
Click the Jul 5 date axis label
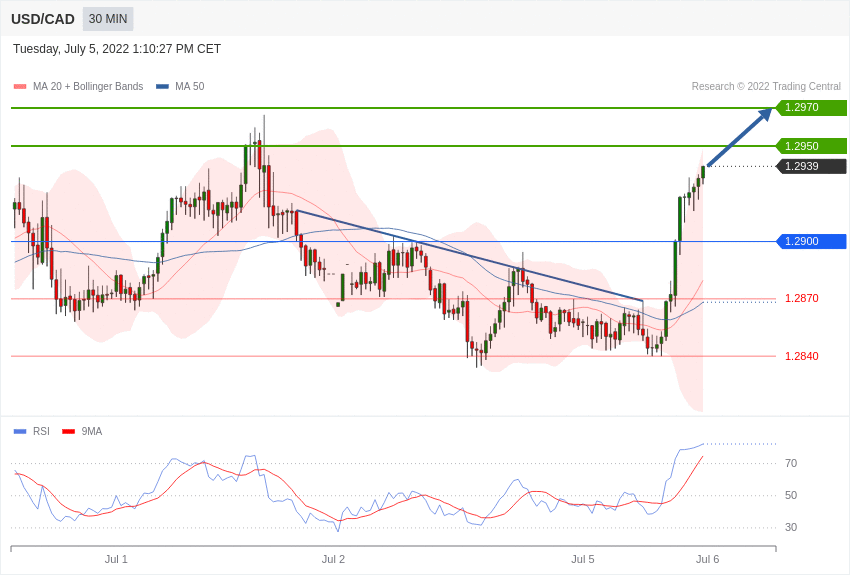coord(583,559)
